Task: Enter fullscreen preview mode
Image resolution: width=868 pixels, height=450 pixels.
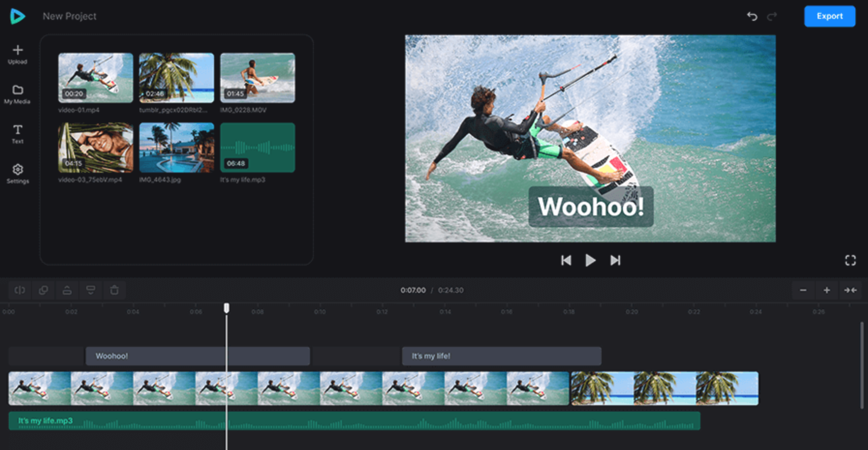Action: [x=850, y=260]
